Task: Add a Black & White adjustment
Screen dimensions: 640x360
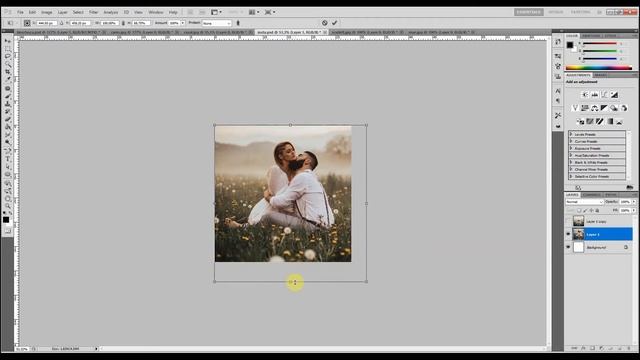Action: (x=604, y=108)
